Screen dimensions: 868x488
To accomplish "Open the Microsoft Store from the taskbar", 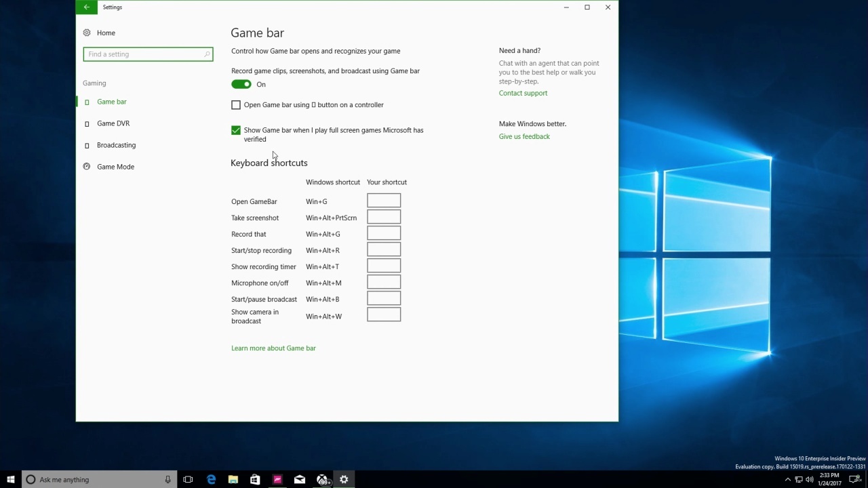I will [254, 479].
